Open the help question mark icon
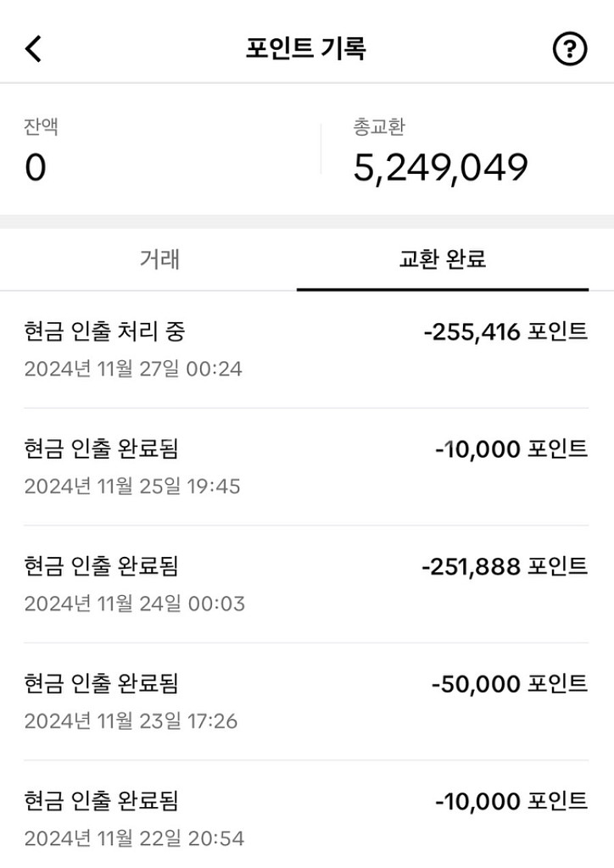The width and height of the screenshot is (614, 868). (x=569, y=49)
